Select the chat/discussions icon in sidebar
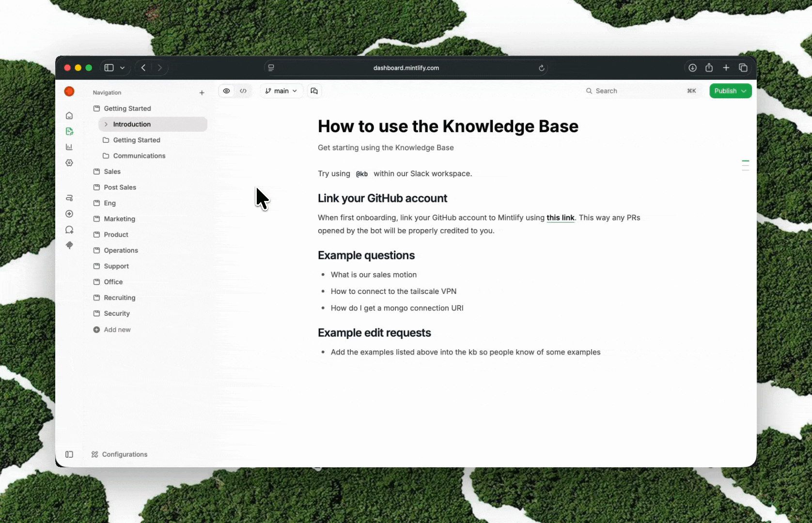Screen dimensions: 812x523 coord(69,230)
